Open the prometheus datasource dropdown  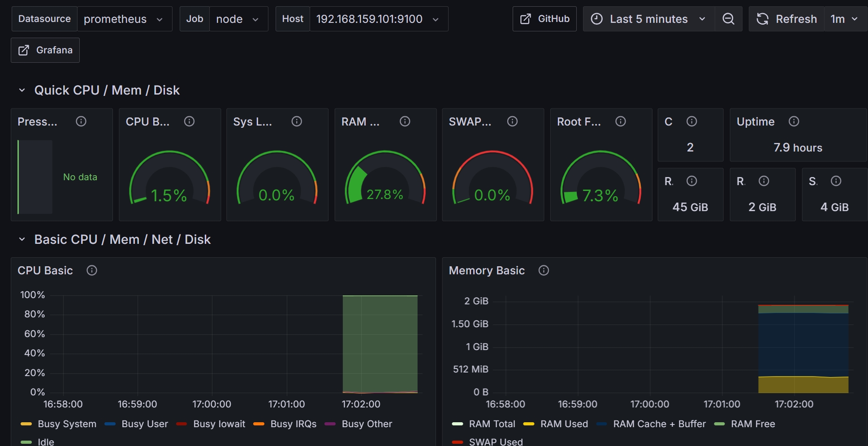pyautogui.click(x=125, y=19)
